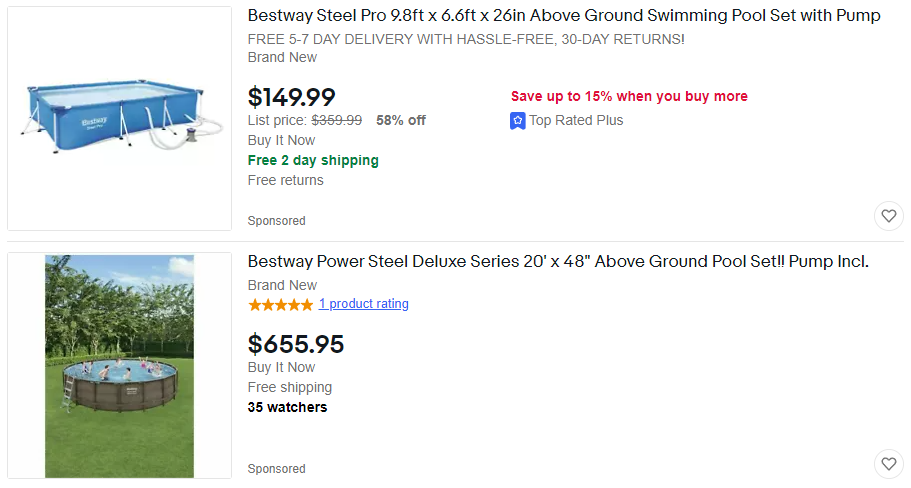911x488 pixels.
Task: Click 'Free 2 day shipping' text
Action: 313,161
